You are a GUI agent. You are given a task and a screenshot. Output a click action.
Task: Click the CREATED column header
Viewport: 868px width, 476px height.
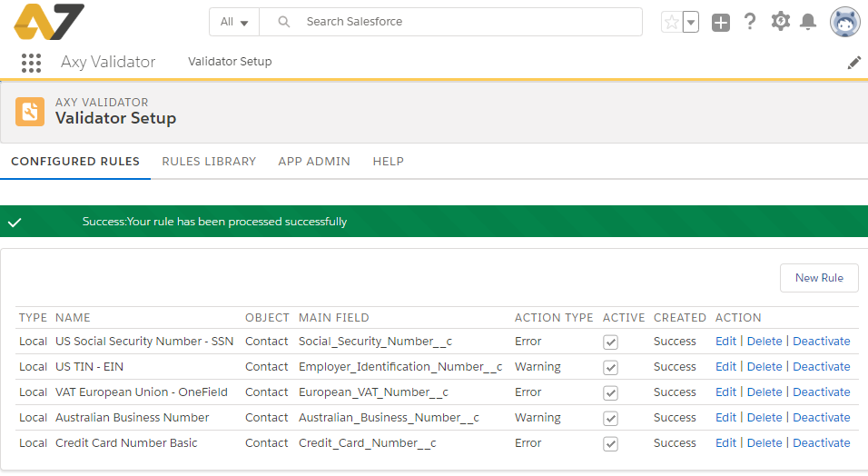pyautogui.click(x=680, y=318)
